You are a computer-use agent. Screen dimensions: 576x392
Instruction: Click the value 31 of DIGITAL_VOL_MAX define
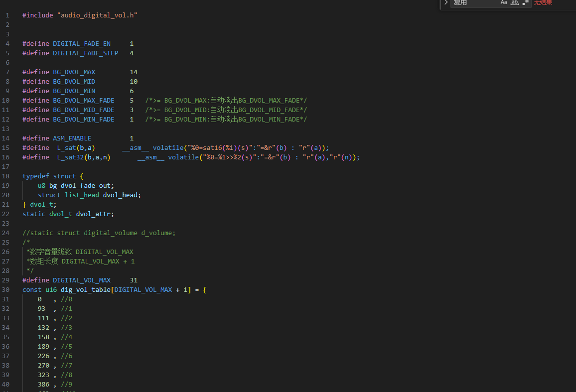pos(134,280)
